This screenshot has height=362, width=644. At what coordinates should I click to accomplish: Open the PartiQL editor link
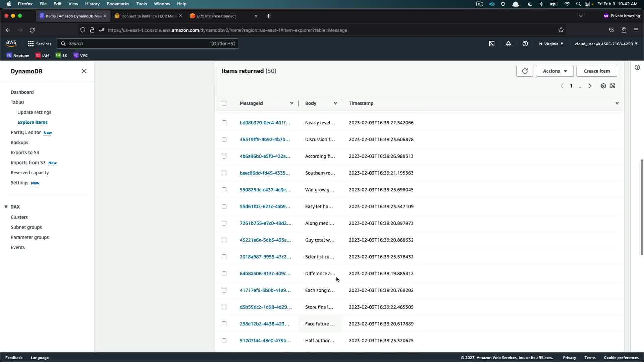[26, 132]
